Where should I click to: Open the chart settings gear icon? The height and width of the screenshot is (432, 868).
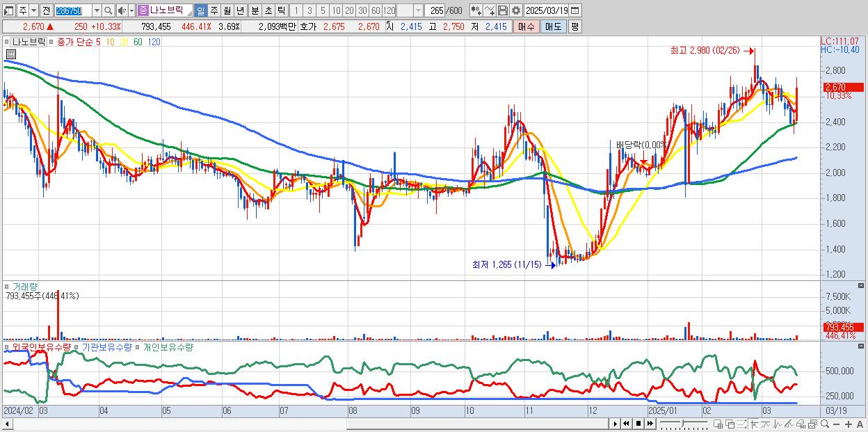(x=516, y=10)
